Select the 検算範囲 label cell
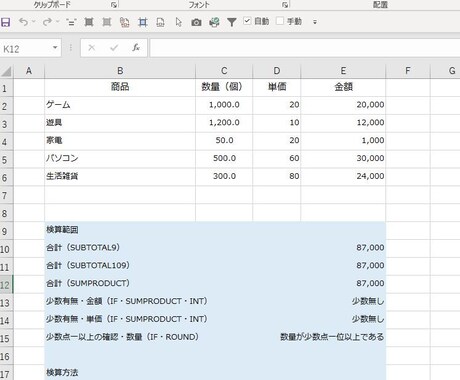 coord(120,230)
